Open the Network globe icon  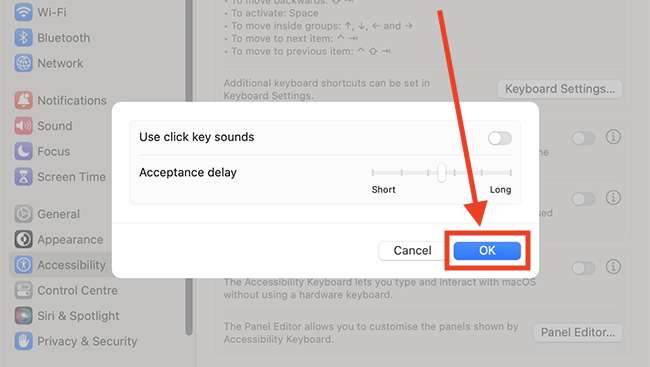24,63
